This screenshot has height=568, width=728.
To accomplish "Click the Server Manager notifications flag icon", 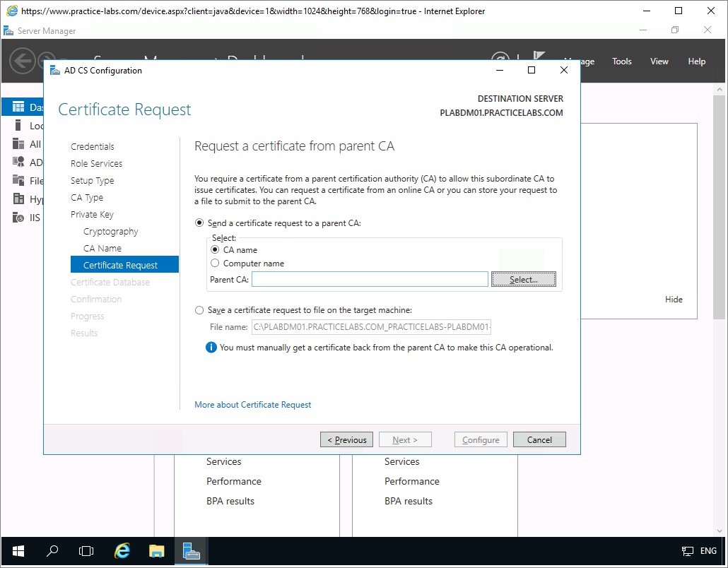I will click(x=539, y=56).
